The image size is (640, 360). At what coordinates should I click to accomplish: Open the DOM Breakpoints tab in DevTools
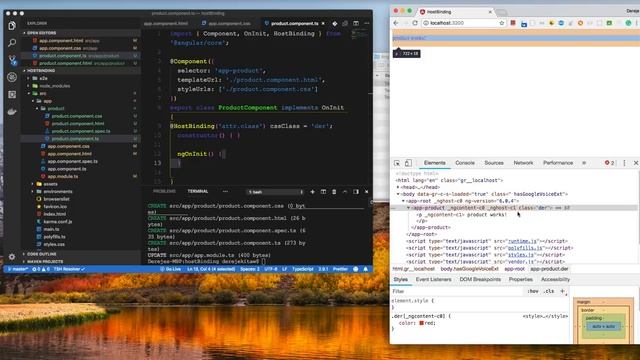[x=480, y=280]
